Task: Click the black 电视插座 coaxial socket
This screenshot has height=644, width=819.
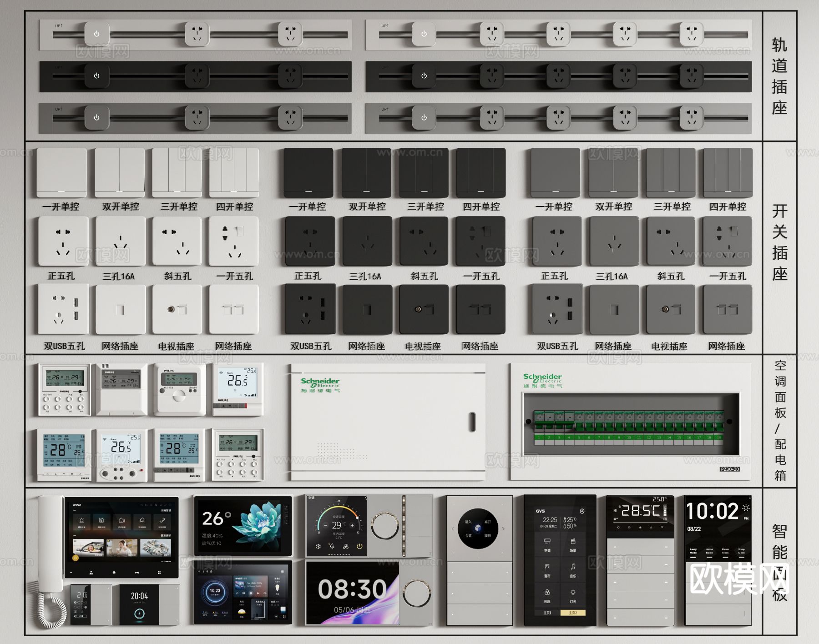Action: (x=418, y=309)
